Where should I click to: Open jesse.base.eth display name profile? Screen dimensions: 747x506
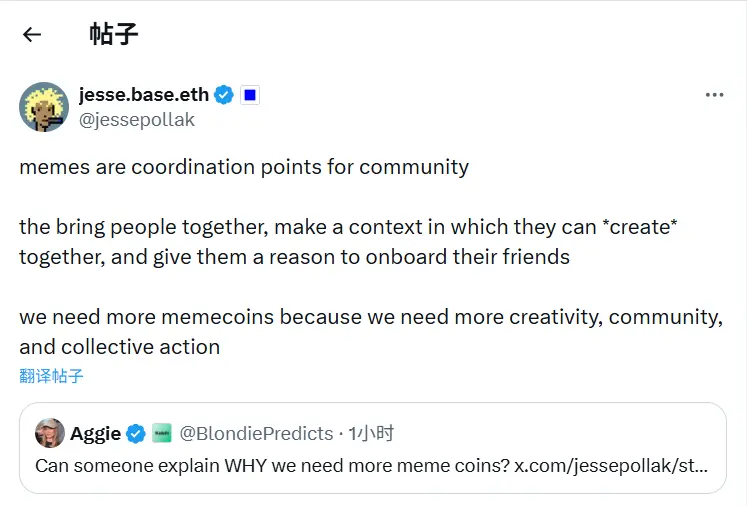coord(144,95)
